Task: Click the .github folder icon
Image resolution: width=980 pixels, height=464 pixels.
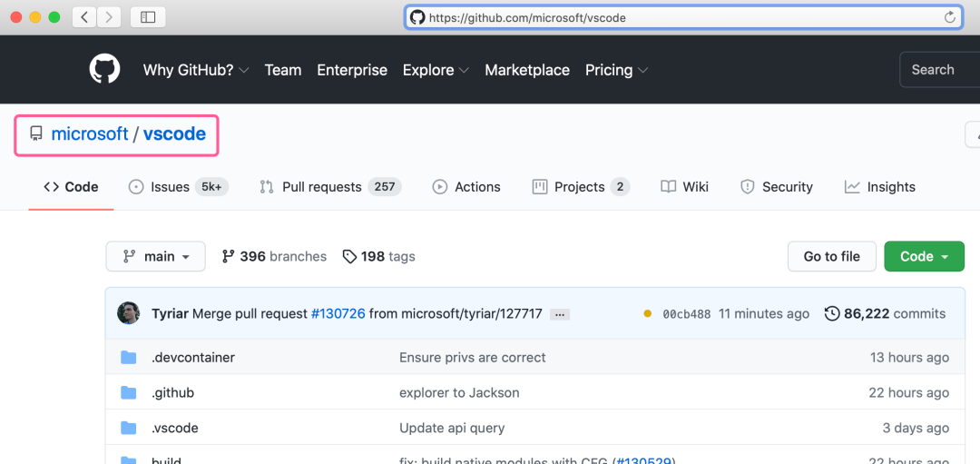Action: click(128, 392)
